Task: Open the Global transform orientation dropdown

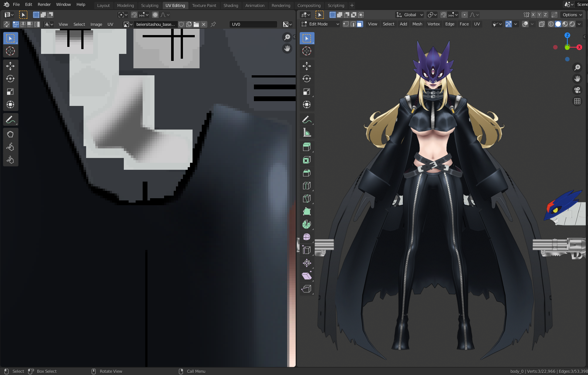Action: (x=409, y=15)
